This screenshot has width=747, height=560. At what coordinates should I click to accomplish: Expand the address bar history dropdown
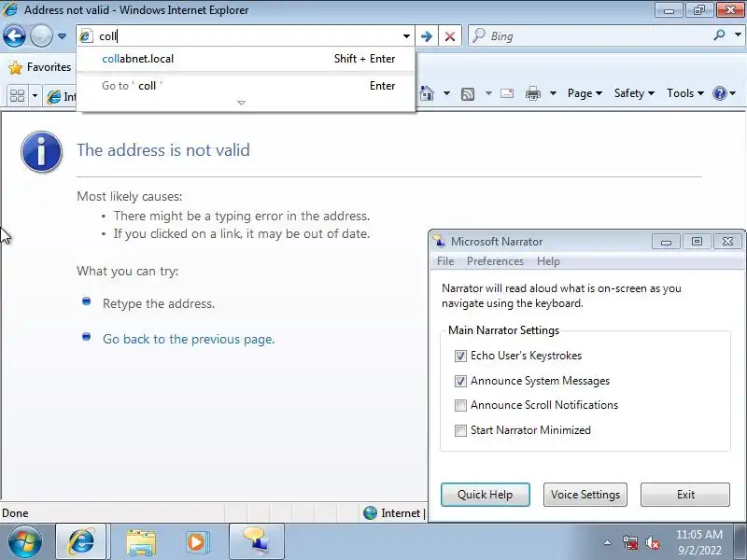(406, 36)
